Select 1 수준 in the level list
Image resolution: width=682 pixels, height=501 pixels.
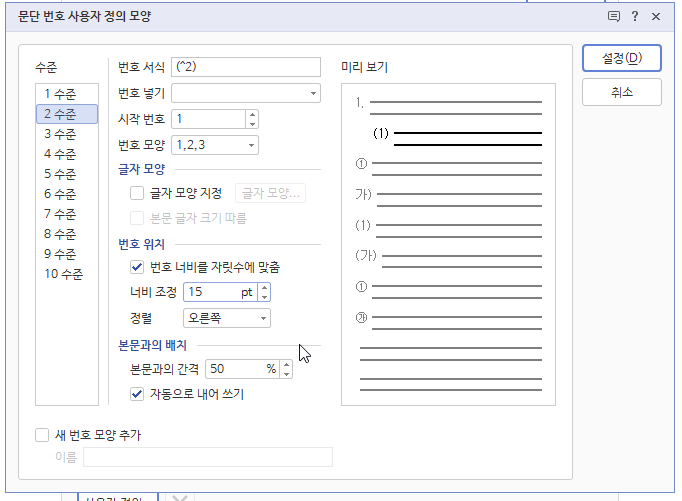point(67,94)
